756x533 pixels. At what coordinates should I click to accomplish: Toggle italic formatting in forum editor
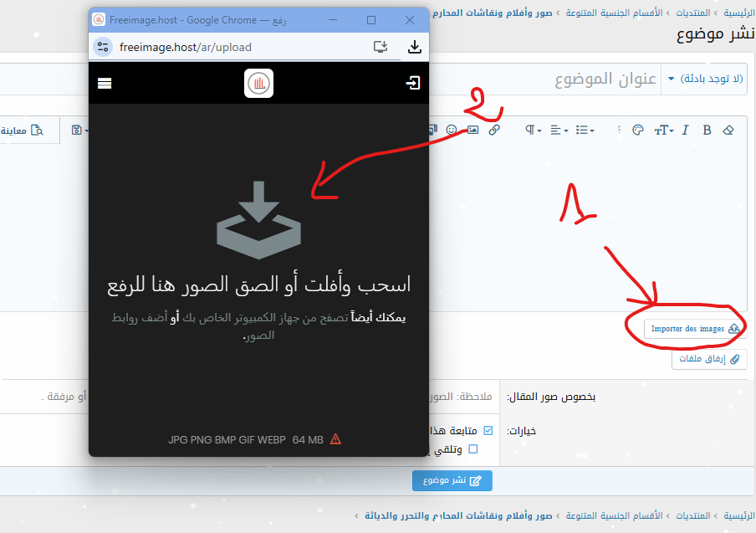(x=685, y=131)
